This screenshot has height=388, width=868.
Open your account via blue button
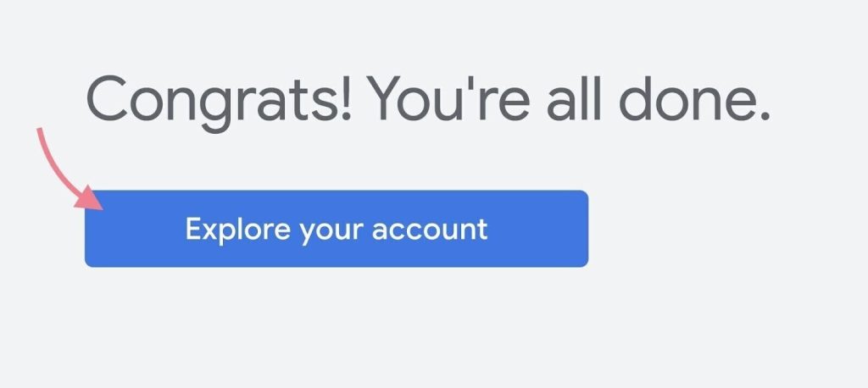pyautogui.click(x=336, y=229)
